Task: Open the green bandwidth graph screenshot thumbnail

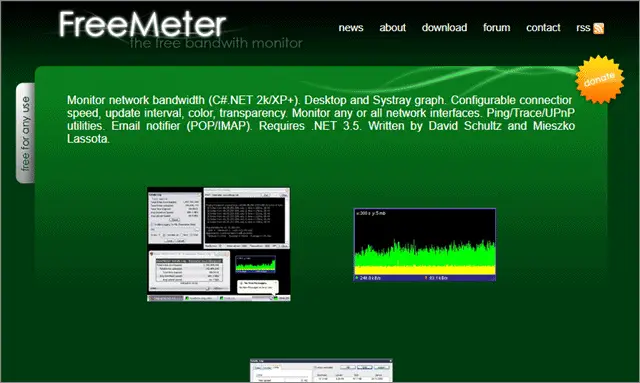Action: point(424,245)
